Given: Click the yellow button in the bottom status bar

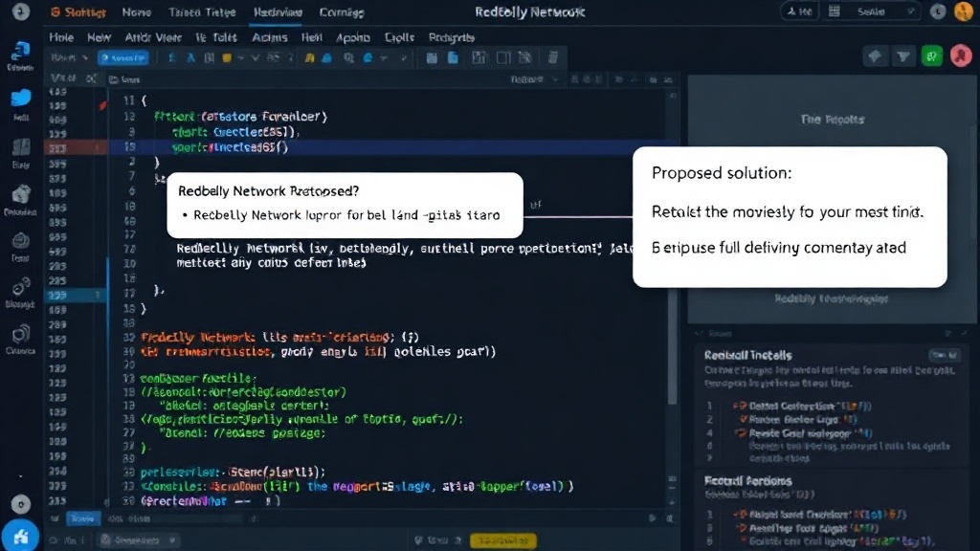Looking at the screenshot, I should click(503, 540).
